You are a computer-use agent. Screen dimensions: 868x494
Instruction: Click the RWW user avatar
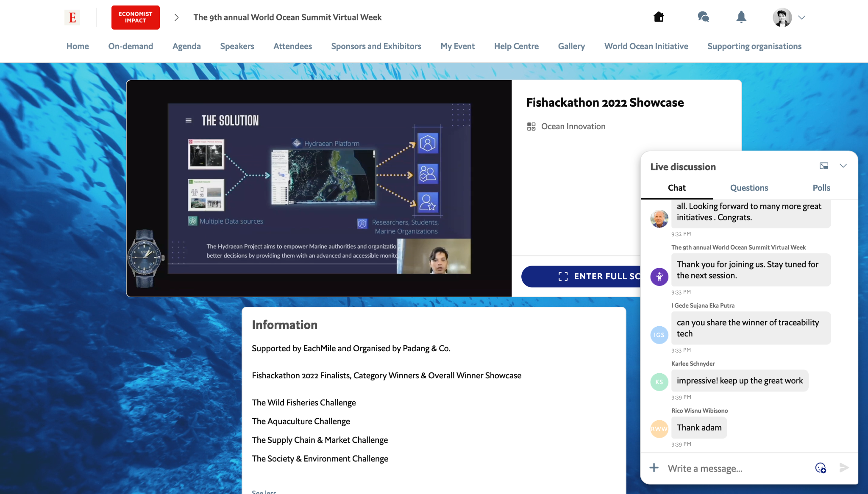(x=659, y=429)
